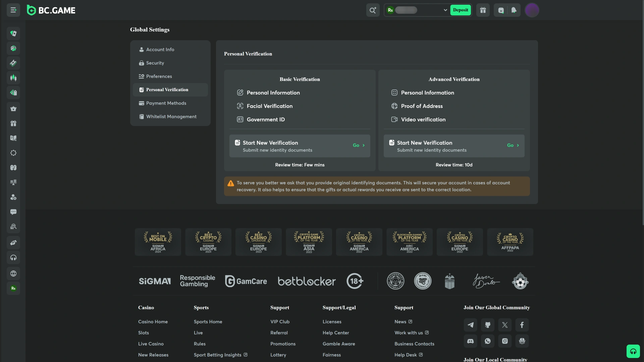Click the search icon in header
Image resolution: width=644 pixels, height=362 pixels.
pyautogui.click(x=373, y=10)
